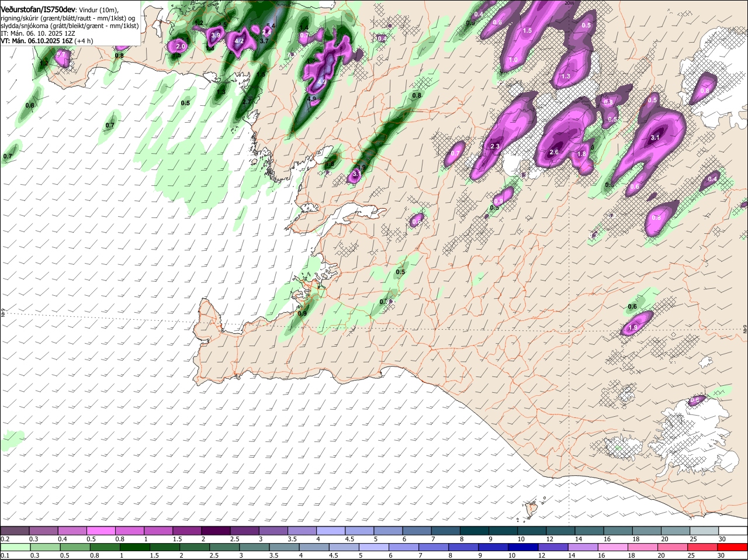Click the rain value label '1.2'
This screenshot has width=748, height=560.
pyautogui.click(x=44, y=63)
